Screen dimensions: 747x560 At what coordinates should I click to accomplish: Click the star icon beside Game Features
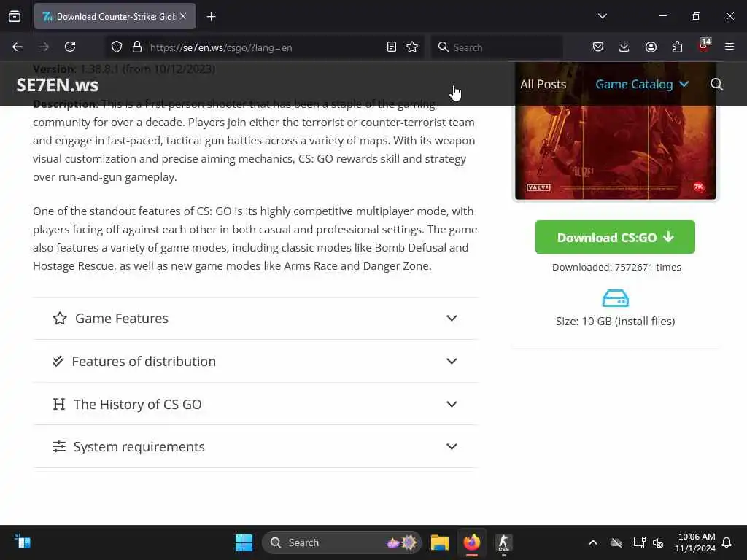click(60, 318)
